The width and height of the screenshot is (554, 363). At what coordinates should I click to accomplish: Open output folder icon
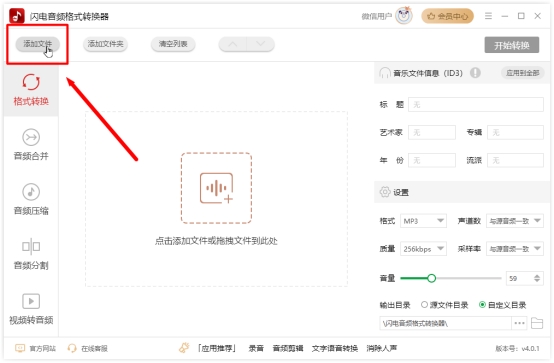(x=537, y=323)
